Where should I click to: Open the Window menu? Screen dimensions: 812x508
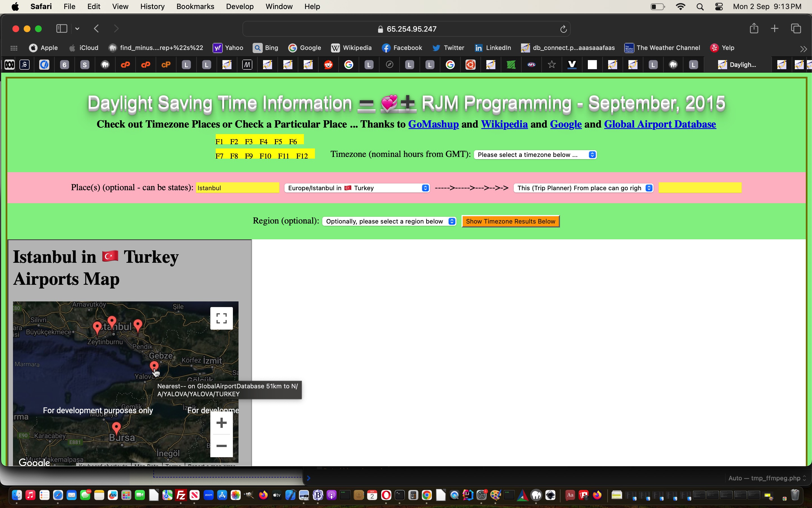pyautogui.click(x=279, y=7)
